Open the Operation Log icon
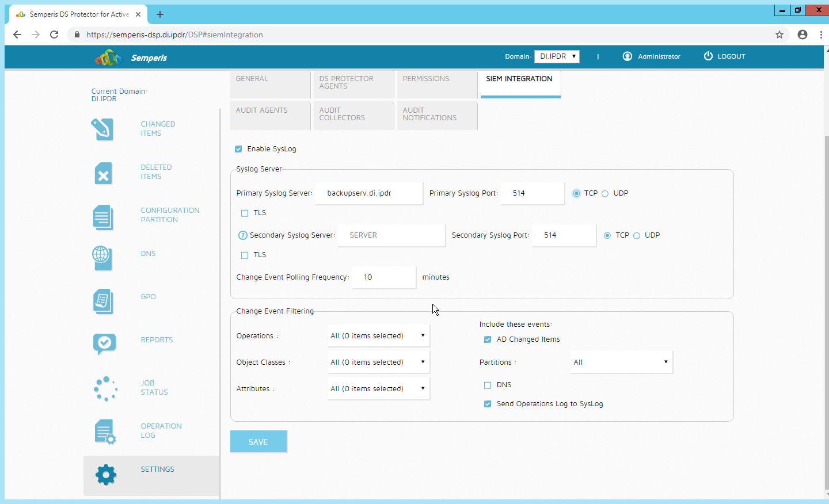 105,432
